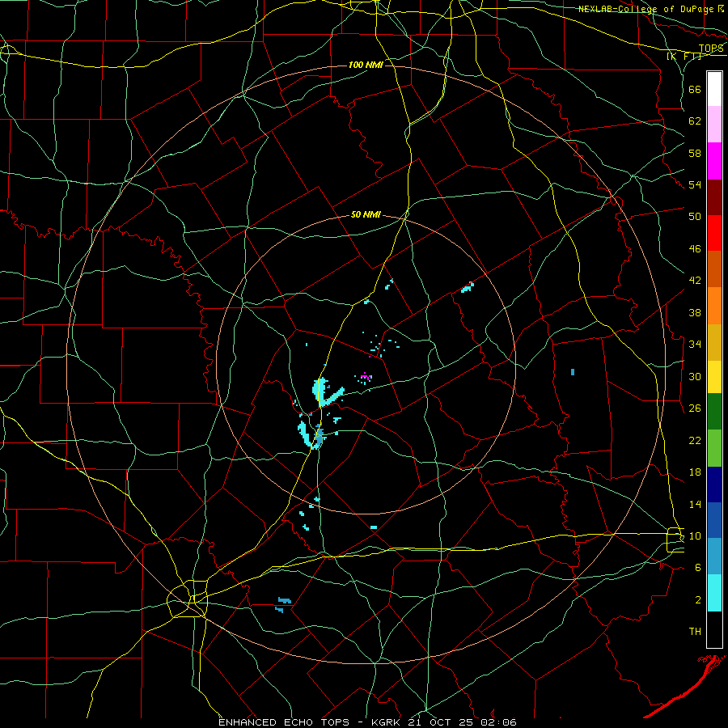Select the cyan legend swatch
Viewport: 728px width, 728px height.
pyautogui.click(x=714, y=593)
